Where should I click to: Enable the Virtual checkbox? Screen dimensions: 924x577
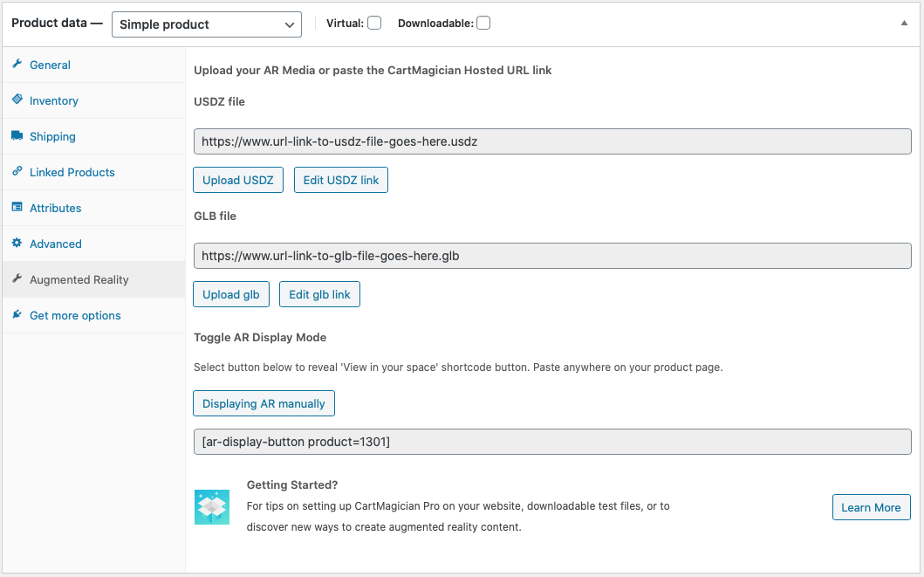click(374, 23)
